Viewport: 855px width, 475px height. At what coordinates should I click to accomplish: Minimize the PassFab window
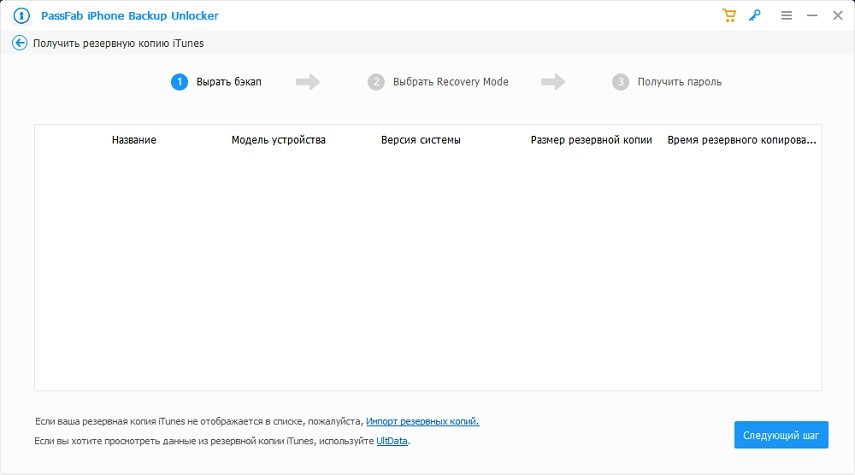coord(812,16)
